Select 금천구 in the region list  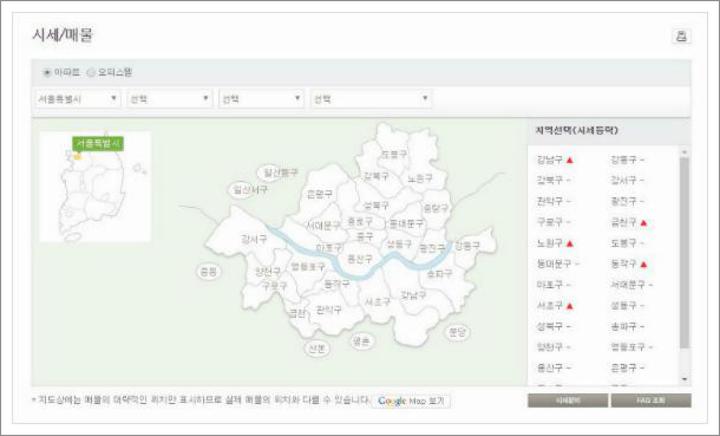click(623, 222)
